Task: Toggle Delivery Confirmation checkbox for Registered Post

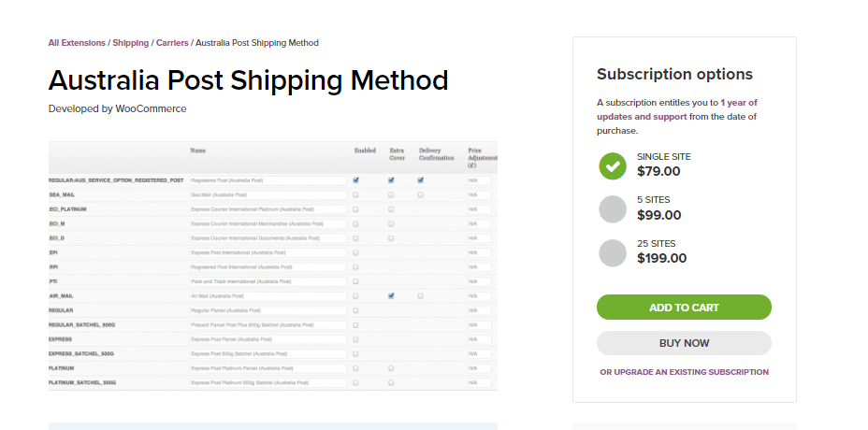Action: click(x=421, y=179)
